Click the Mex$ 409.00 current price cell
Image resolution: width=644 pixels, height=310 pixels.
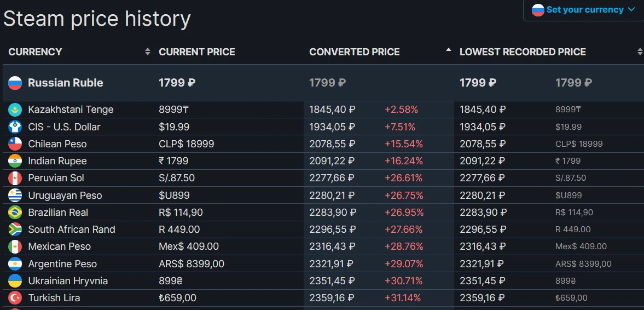pyautogui.click(x=189, y=246)
